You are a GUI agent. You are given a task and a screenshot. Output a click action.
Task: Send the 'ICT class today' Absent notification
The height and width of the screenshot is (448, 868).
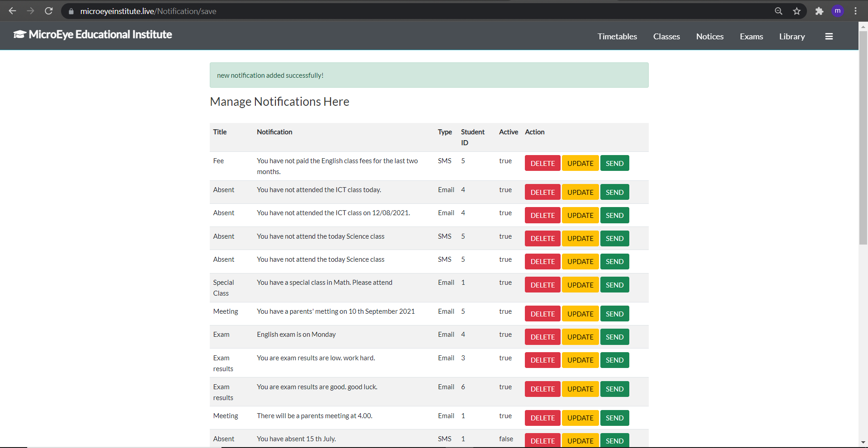point(614,192)
